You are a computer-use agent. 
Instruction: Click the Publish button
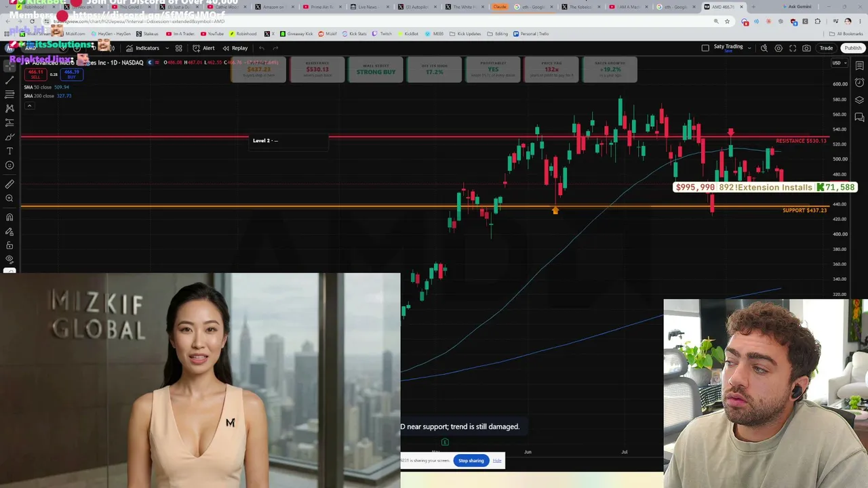tap(852, 48)
